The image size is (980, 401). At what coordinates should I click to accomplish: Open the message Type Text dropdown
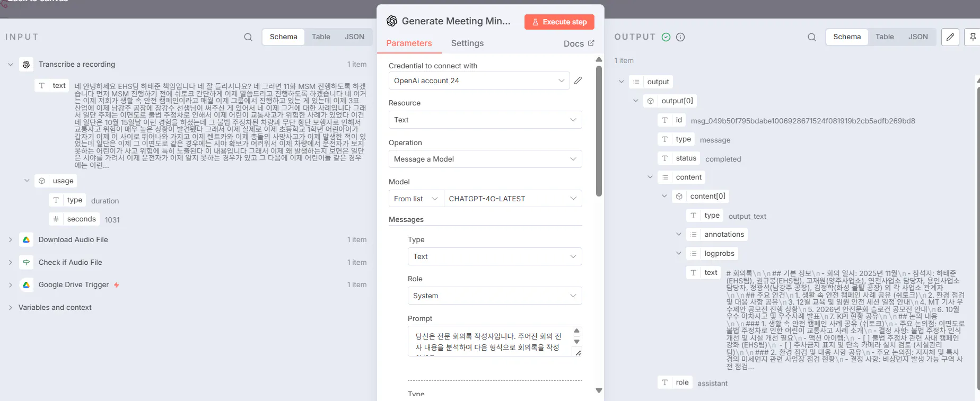click(495, 257)
